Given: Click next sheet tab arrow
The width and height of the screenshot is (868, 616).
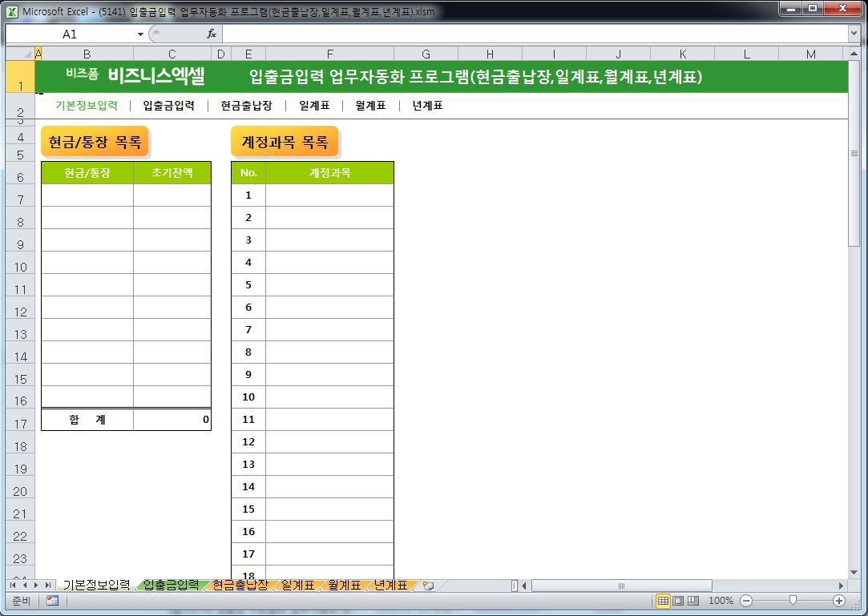Looking at the screenshot, I should coord(36,586).
